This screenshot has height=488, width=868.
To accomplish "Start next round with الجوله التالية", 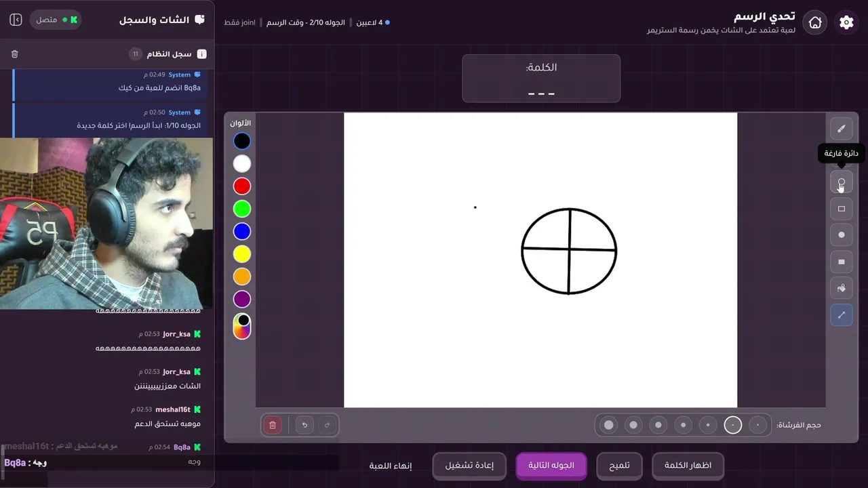I will click(551, 466).
